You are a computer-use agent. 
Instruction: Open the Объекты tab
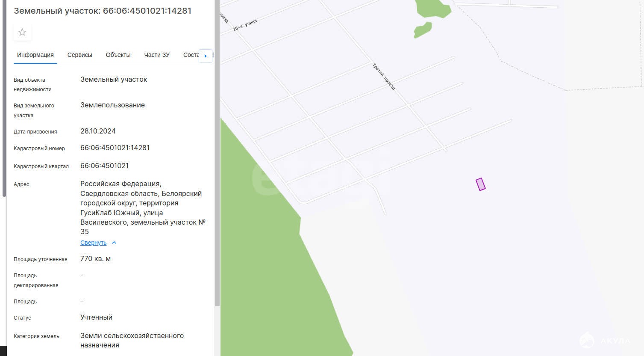tap(118, 55)
